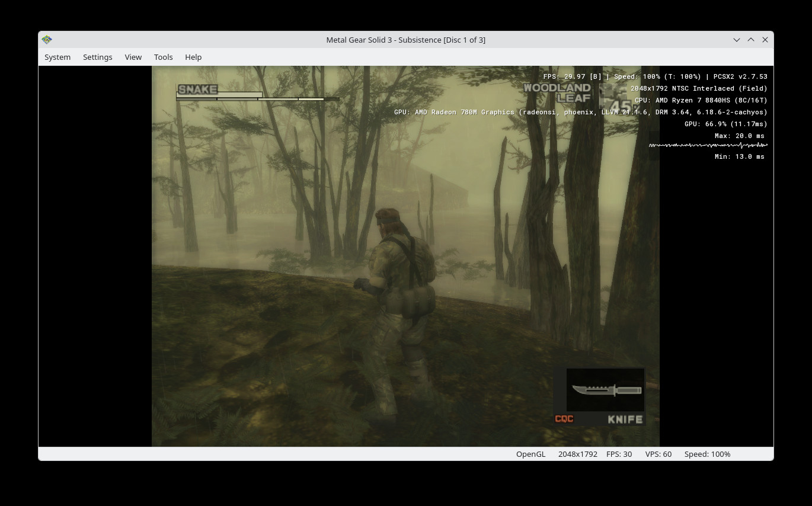Click the 'CPU: AMD Ryzen 7 8840HS' overlay line

(x=701, y=100)
